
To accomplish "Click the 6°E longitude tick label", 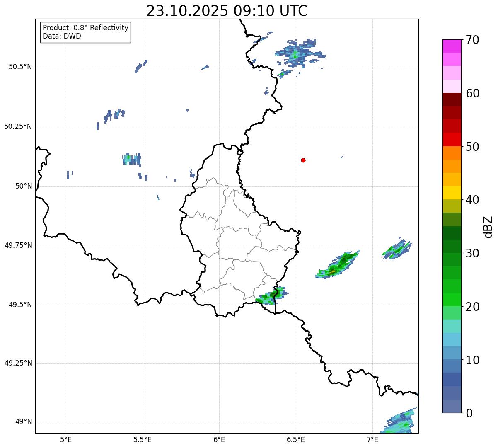I will pos(219,439).
